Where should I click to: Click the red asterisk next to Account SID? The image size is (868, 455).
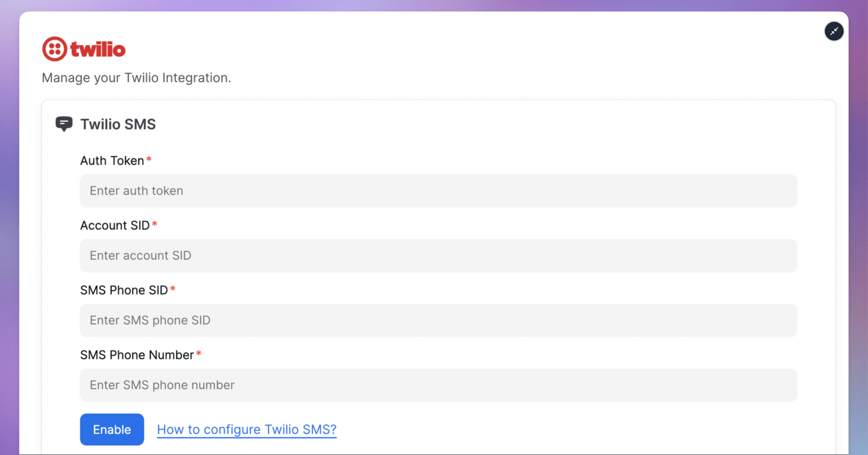[x=155, y=224]
